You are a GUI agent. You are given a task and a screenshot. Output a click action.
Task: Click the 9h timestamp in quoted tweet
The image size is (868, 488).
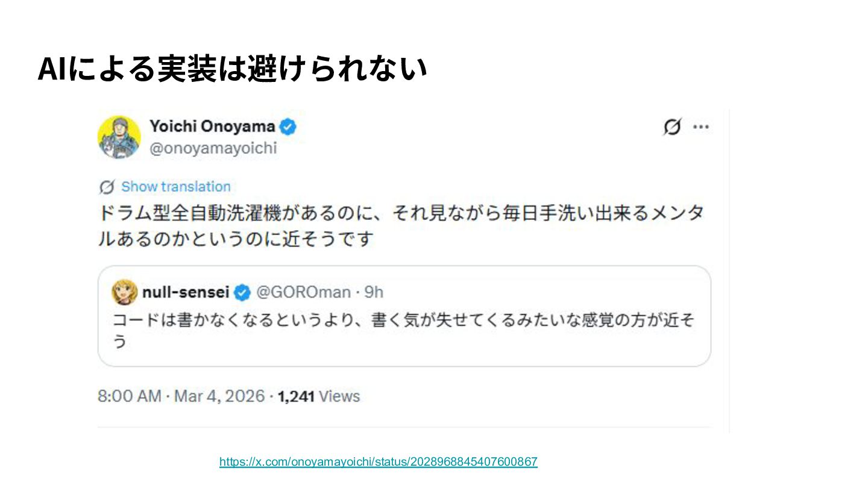click(x=374, y=293)
